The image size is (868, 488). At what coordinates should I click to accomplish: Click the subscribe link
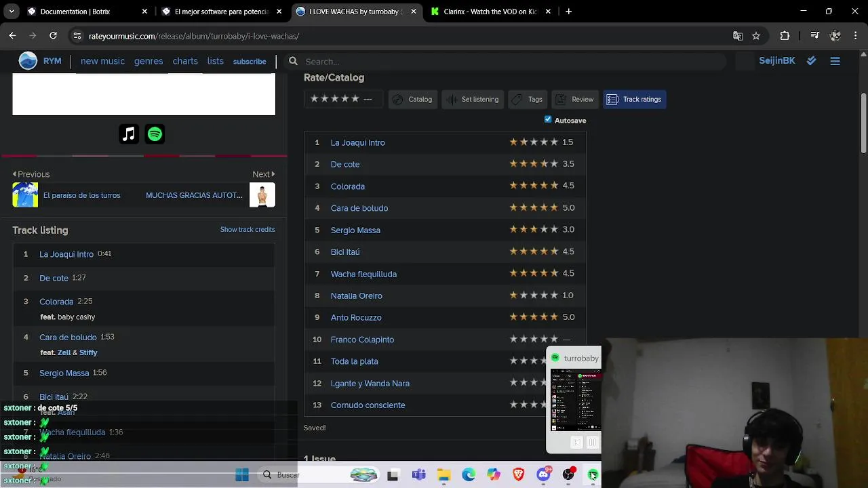pyautogui.click(x=250, y=62)
